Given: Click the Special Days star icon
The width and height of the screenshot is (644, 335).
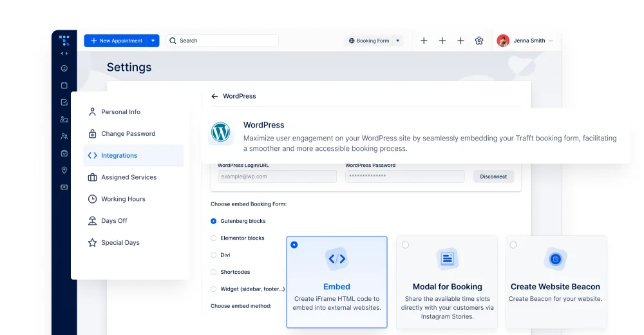Looking at the screenshot, I should [92, 242].
